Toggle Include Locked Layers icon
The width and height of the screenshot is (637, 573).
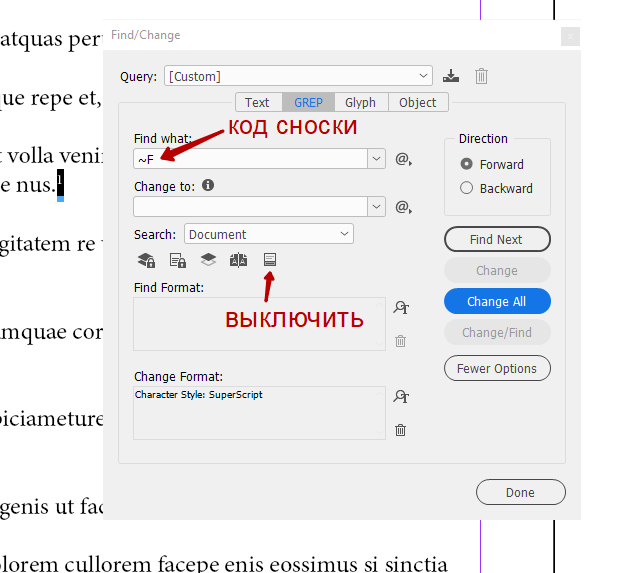click(146, 260)
